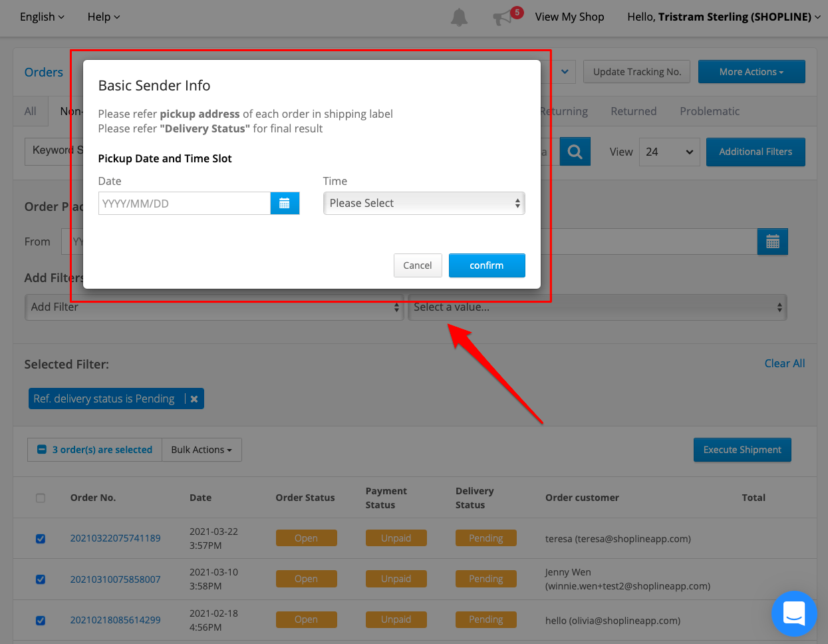This screenshot has height=644, width=828.
Task: Click Update Tracking No. button
Action: point(637,72)
